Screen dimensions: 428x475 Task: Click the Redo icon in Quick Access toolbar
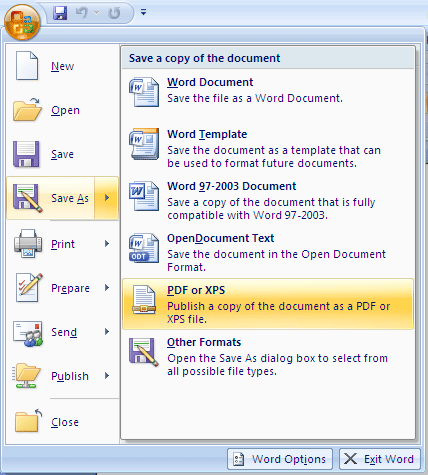114,13
